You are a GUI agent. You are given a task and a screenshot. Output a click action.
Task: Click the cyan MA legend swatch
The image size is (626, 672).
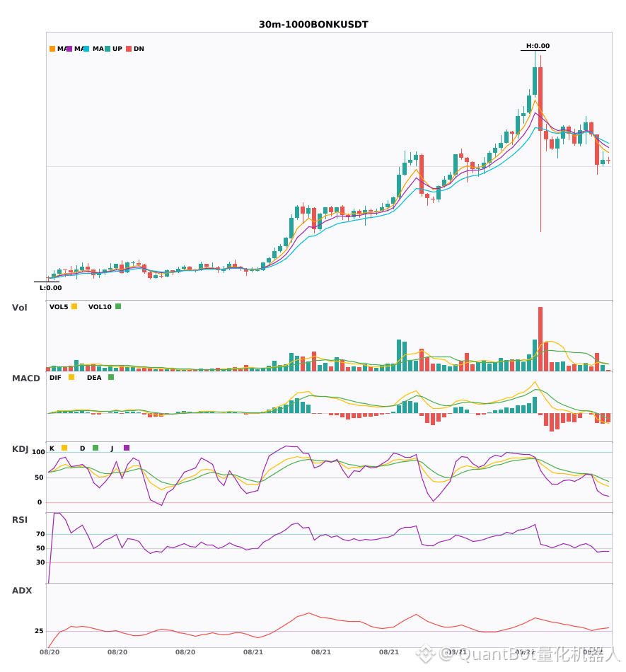86,49
